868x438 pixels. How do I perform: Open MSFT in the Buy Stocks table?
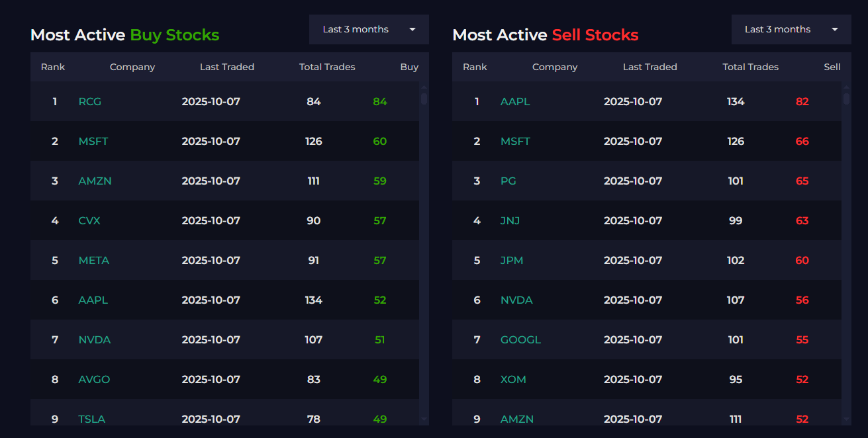click(93, 142)
